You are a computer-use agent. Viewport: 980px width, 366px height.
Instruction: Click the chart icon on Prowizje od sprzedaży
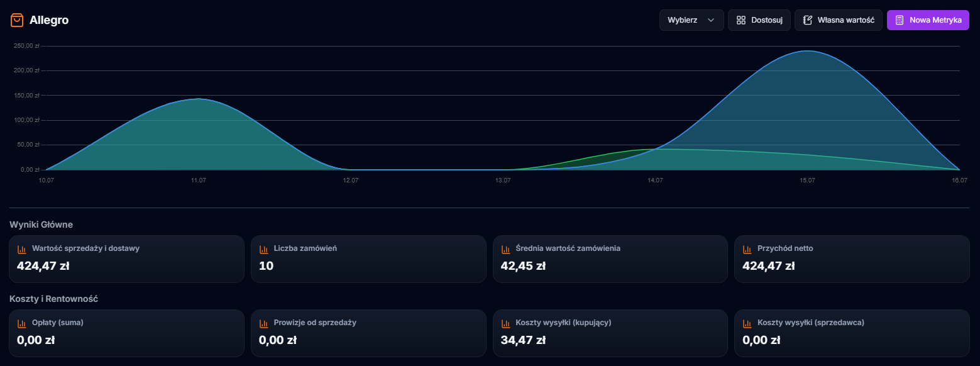click(264, 322)
